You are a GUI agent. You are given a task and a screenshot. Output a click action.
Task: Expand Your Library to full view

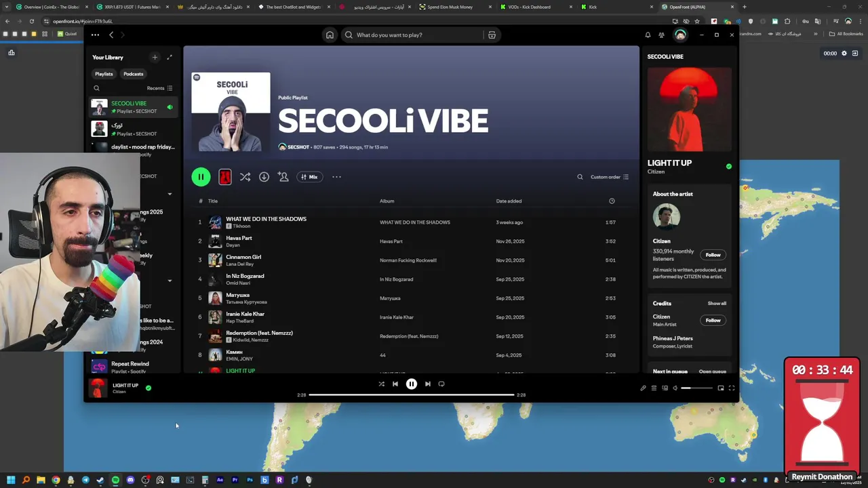click(x=170, y=58)
